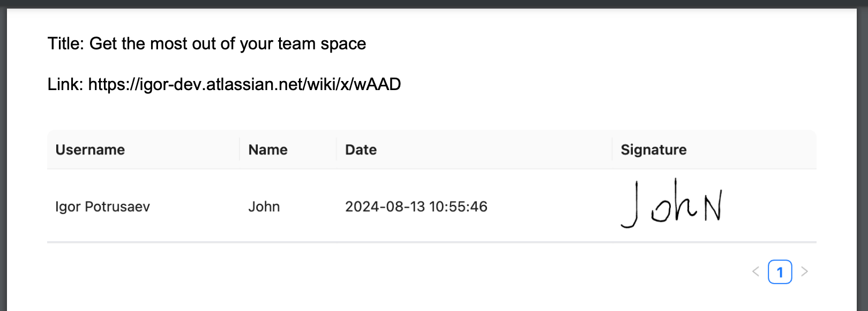Click the page title text about team space
The image size is (868, 311).
click(x=228, y=43)
